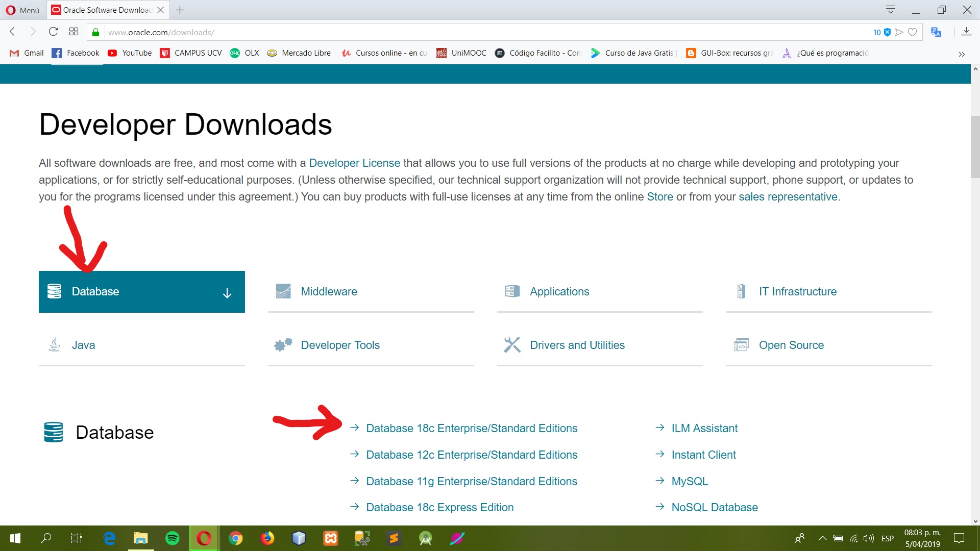Screen dimensions: 980x551
Task: Open Firefox from the taskbar
Action: (267, 538)
